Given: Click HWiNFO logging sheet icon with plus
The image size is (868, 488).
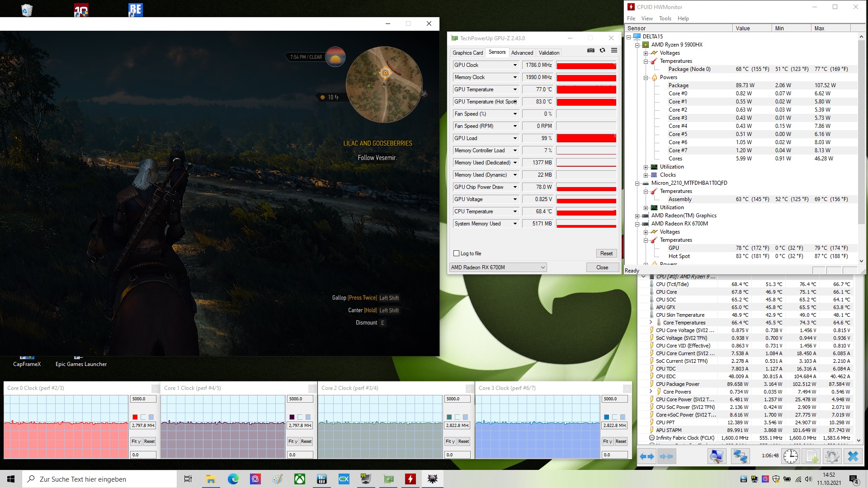Looking at the screenshot, I should coord(812,456).
